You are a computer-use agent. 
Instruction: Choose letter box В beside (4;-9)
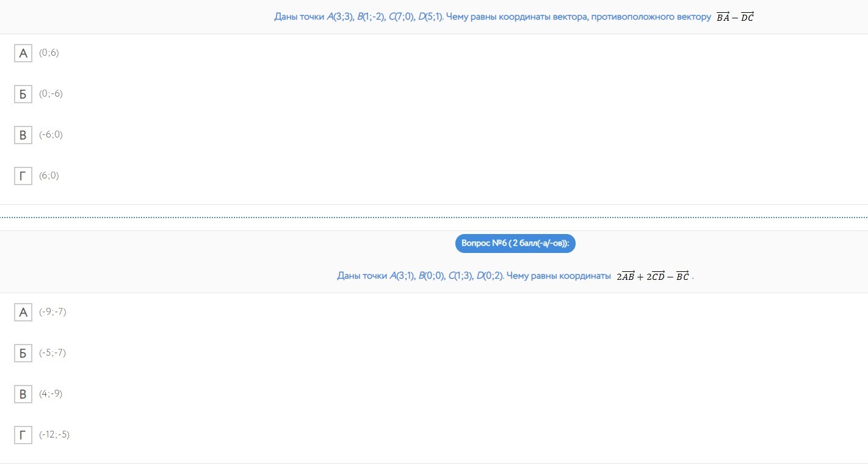[x=23, y=394]
